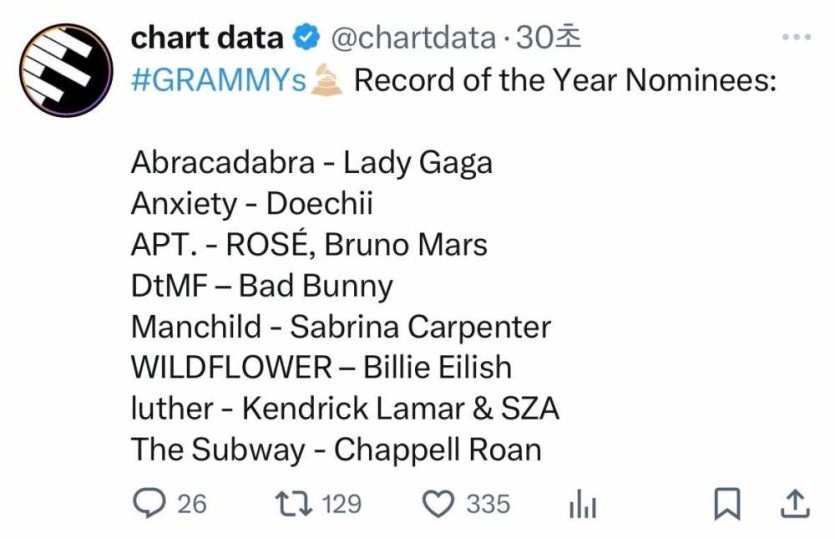This screenshot has height=539, width=835.
Task: Click the 26 replies count
Action: coord(192,503)
